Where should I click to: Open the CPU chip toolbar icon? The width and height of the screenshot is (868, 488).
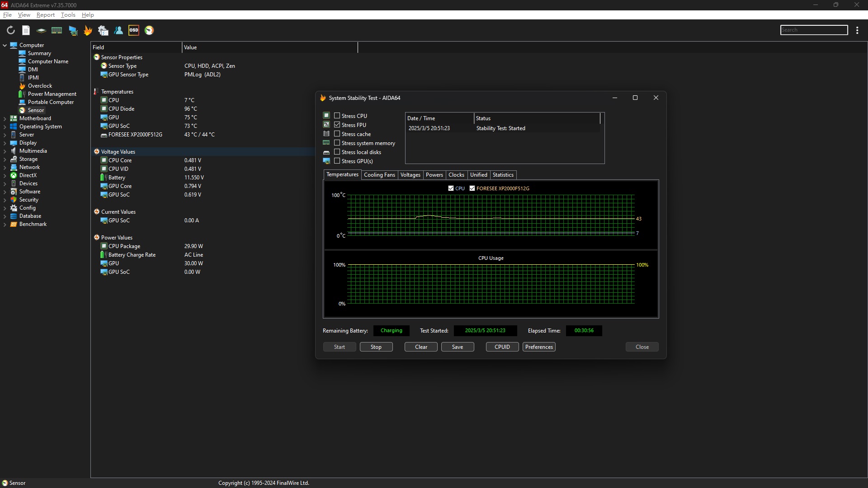click(41, 30)
